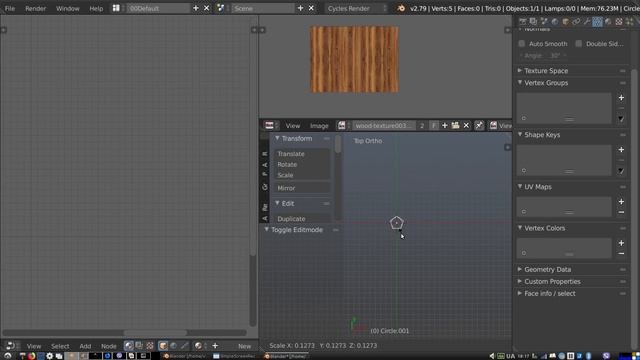Select object shader nodes source
Viewport: 640px width, 360px height.
pyautogui.click(x=163, y=346)
